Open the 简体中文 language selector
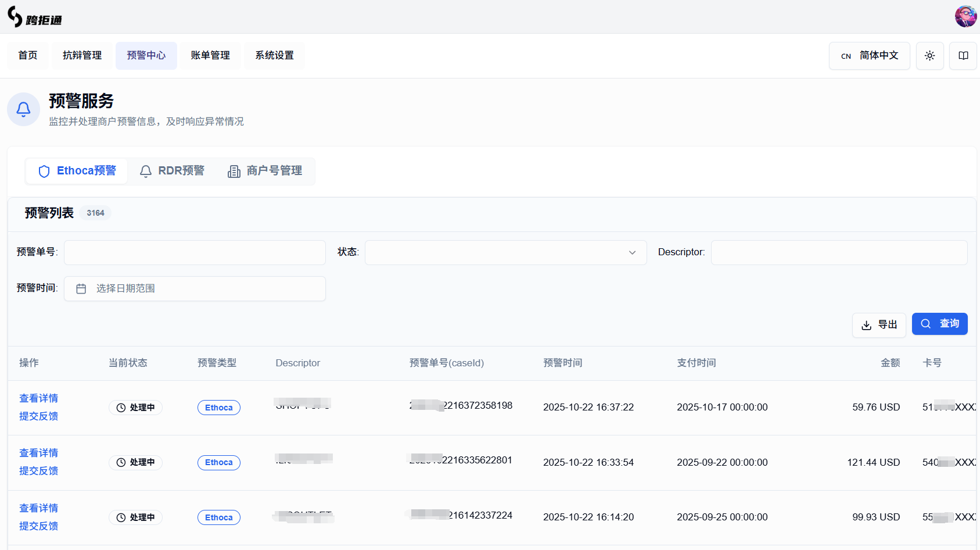 coord(869,56)
